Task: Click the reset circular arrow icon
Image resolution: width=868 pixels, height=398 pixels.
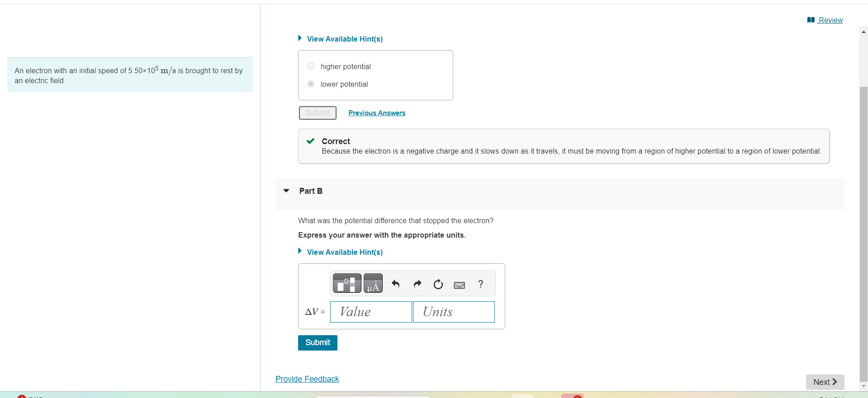Action: pyautogui.click(x=438, y=284)
